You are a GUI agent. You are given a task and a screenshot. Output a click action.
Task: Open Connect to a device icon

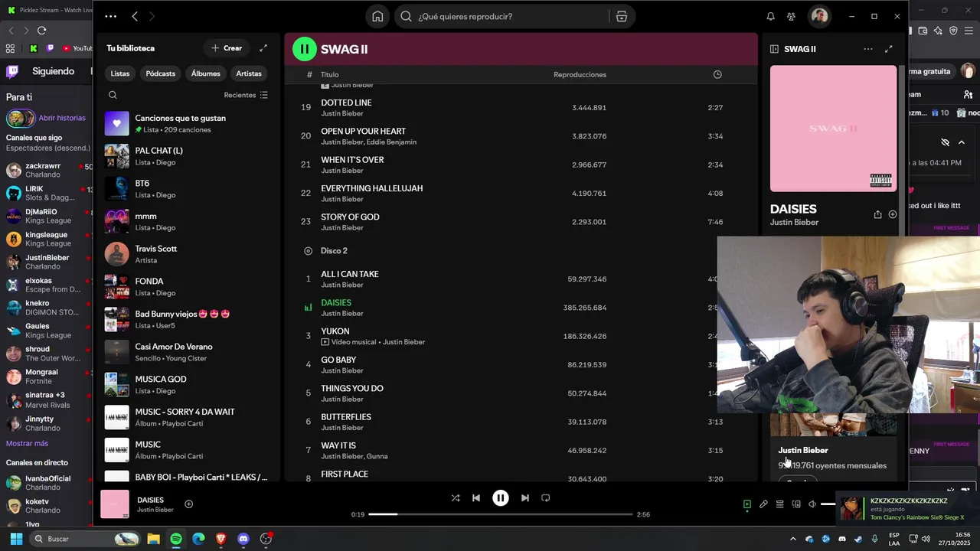(x=796, y=504)
